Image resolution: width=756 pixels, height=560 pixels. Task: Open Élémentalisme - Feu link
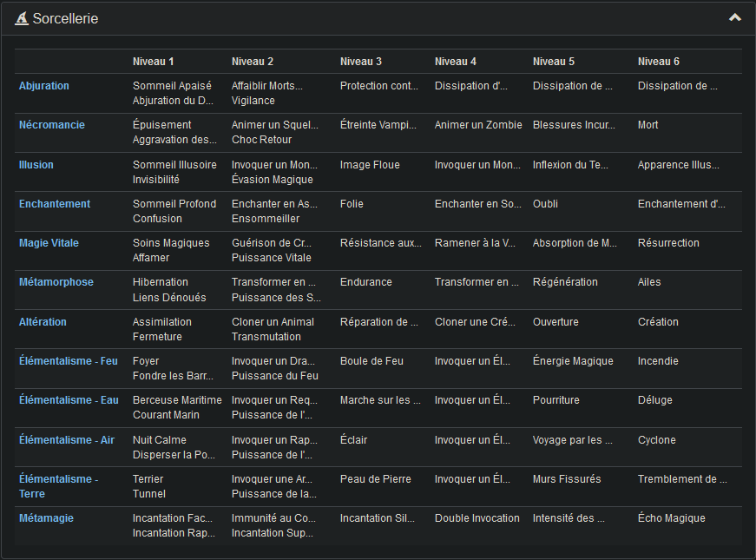tap(69, 361)
